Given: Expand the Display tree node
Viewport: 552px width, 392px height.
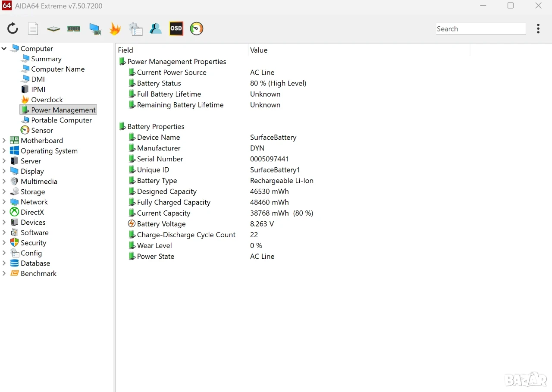Looking at the screenshot, I should click(4, 171).
